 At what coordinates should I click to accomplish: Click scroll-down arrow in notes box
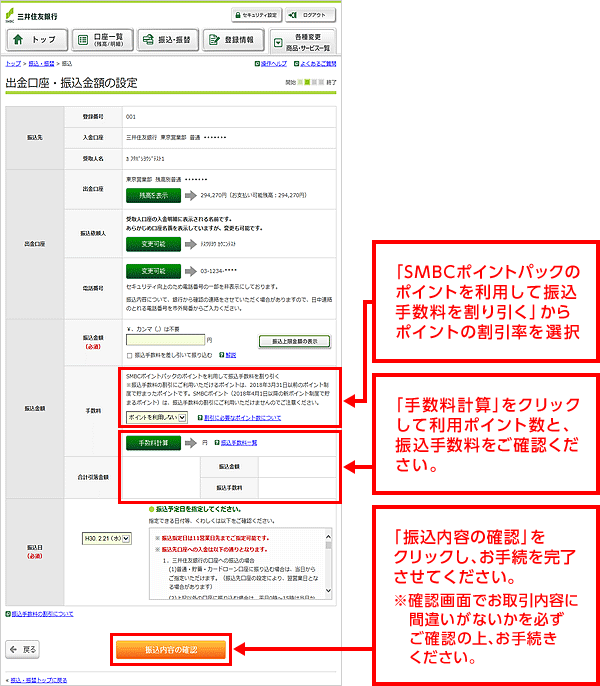pyautogui.click(x=328, y=591)
